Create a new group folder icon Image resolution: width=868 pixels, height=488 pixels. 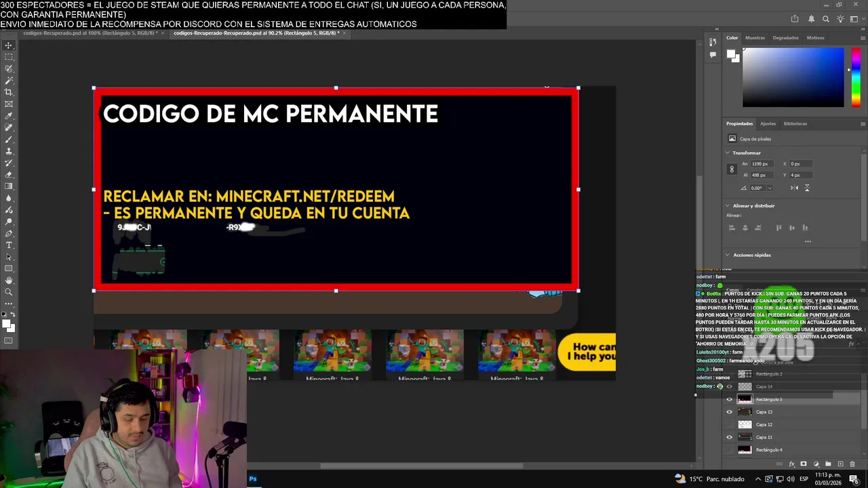(x=828, y=464)
